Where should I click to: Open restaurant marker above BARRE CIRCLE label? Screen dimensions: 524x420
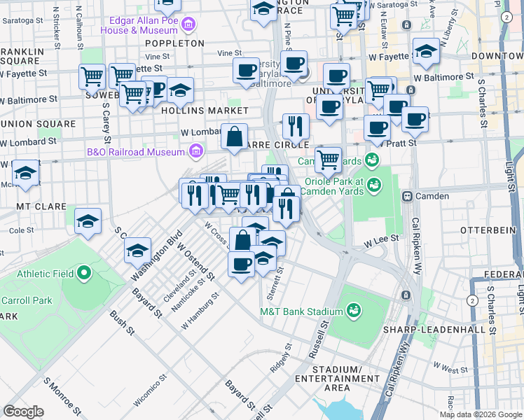(x=296, y=129)
